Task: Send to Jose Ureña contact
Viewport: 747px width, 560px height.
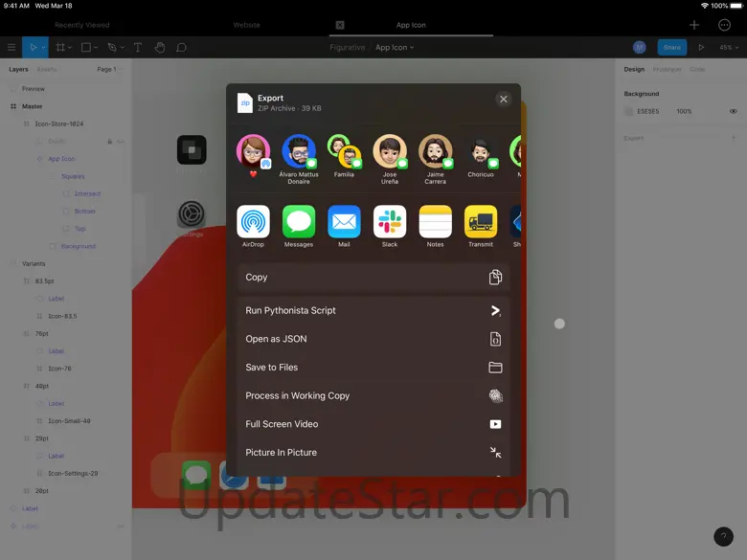Action: (x=390, y=159)
